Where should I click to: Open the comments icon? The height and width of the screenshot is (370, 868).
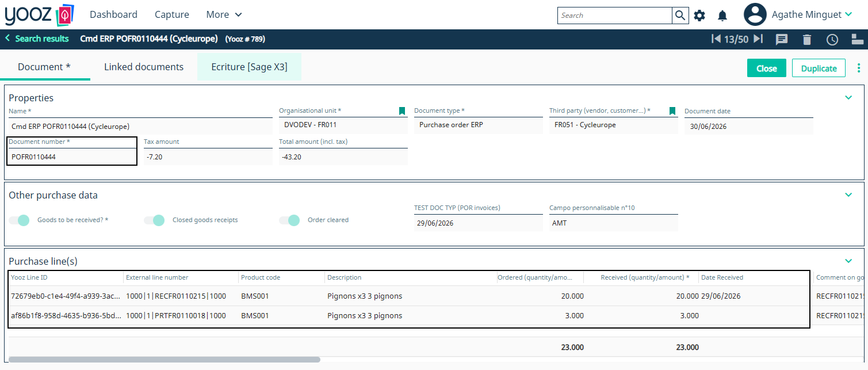781,39
